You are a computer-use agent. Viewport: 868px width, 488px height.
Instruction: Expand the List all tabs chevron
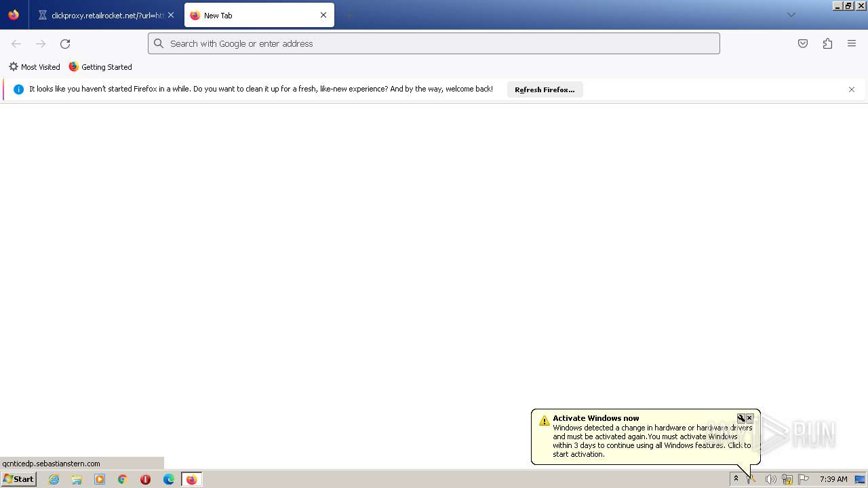(791, 15)
